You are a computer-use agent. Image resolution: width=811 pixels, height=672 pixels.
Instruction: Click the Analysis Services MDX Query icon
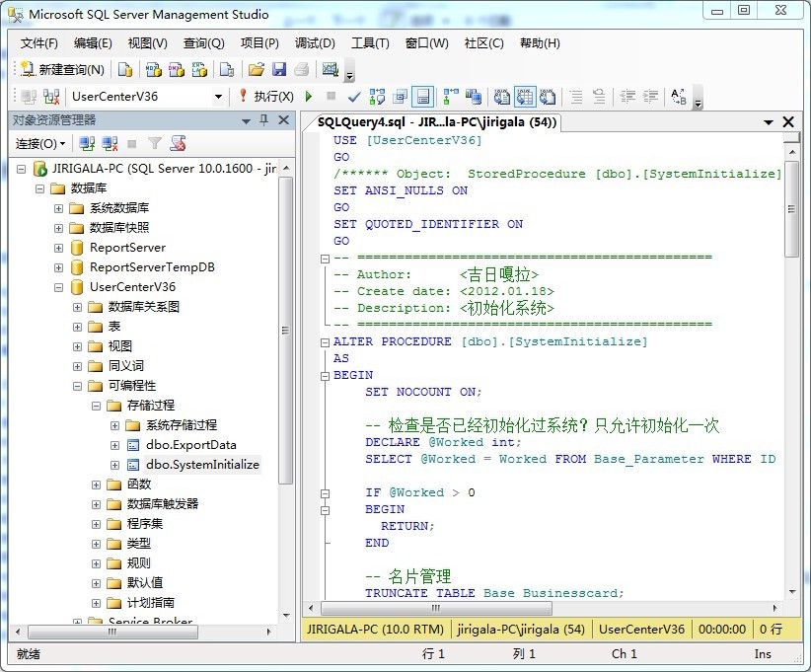click(x=153, y=69)
